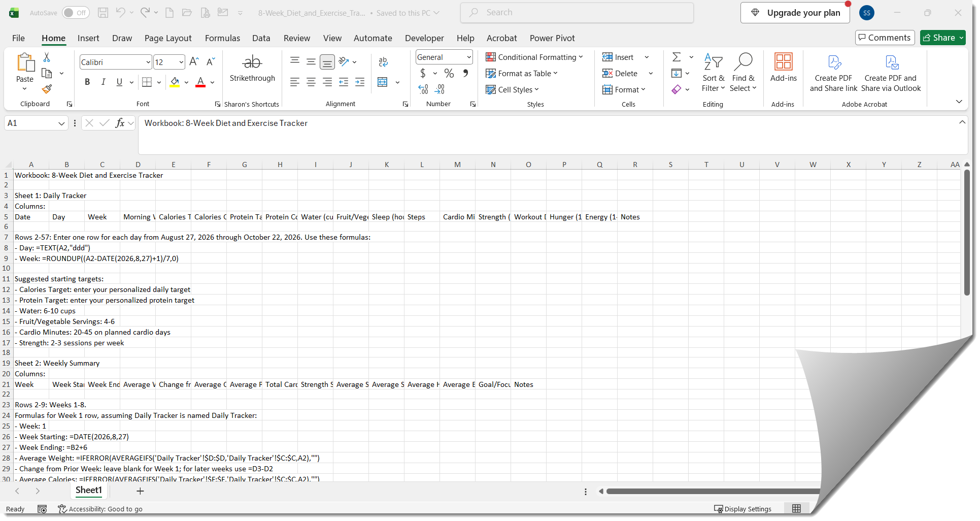Switch to the Formulas ribbon tab

[x=222, y=38]
